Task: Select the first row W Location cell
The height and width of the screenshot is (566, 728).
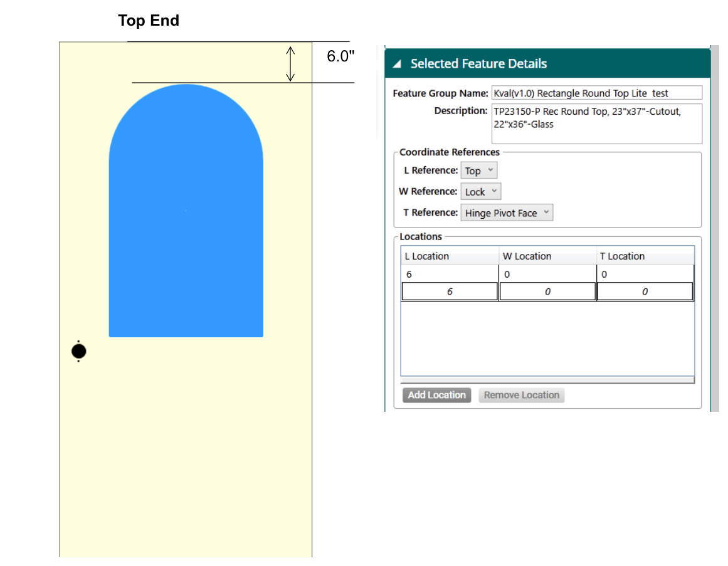Action: pyautogui.click(x=547, y=274)
